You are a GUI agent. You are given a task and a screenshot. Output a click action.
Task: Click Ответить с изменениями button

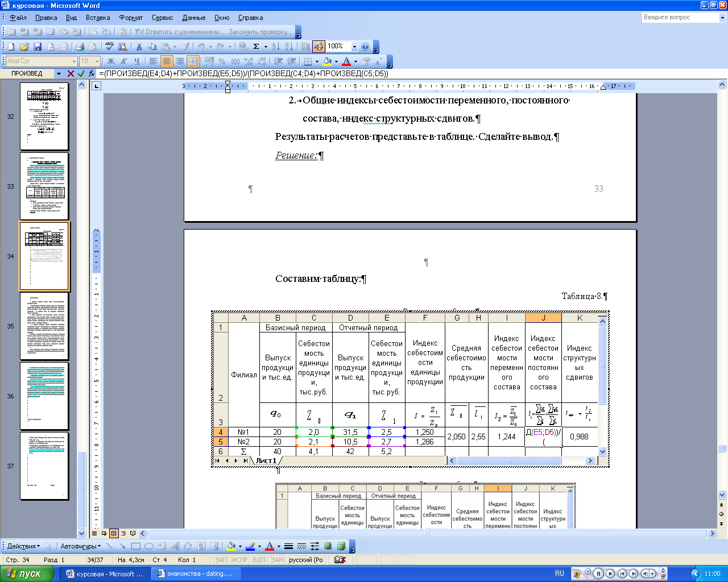point(180,32)
